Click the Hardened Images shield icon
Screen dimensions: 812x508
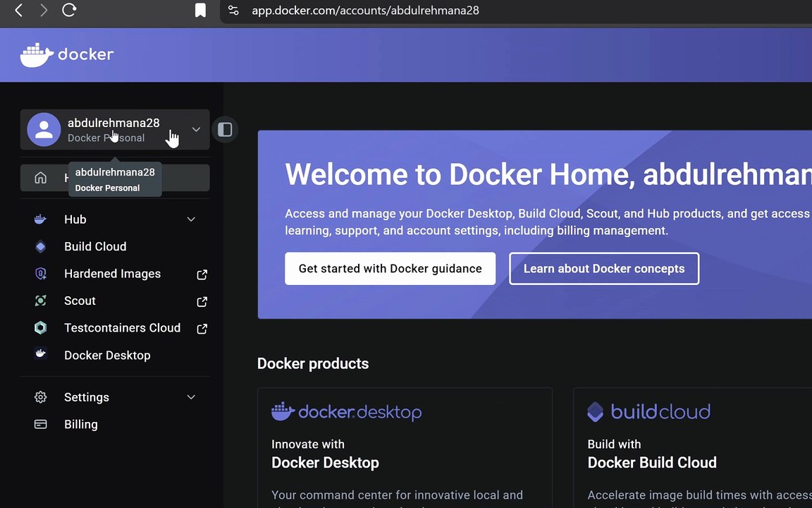(40, 274)
